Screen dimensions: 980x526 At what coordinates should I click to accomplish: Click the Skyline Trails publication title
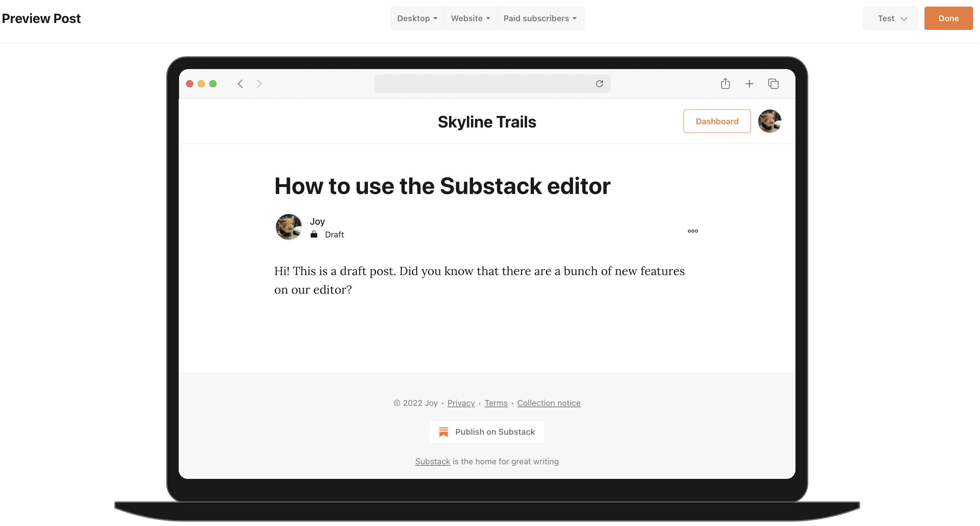click(x=487, y=122)
